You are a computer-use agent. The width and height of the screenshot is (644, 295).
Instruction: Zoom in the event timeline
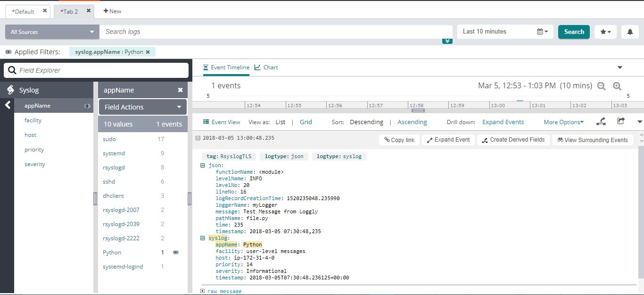tap(617, 86)
